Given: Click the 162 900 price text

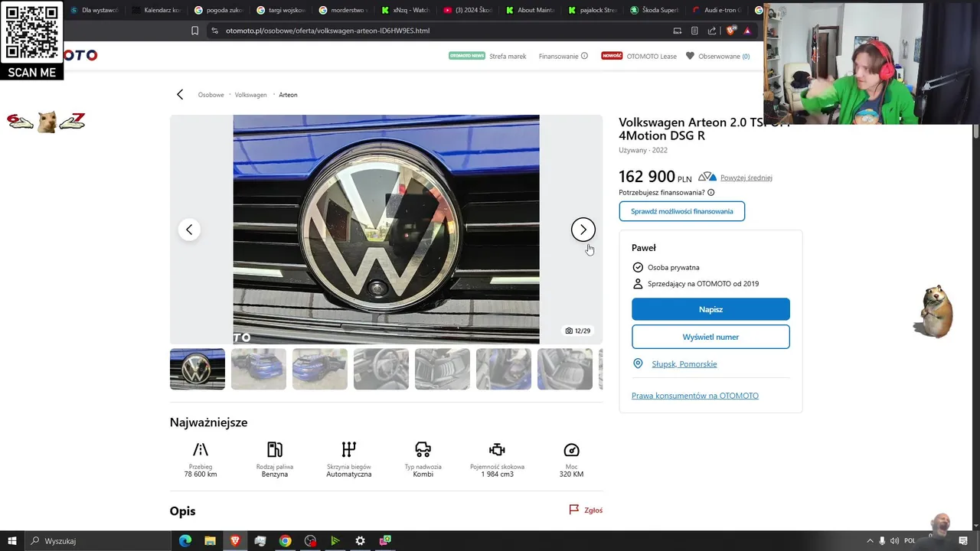Looking at the screenshot, I should [x=647, y=177].
